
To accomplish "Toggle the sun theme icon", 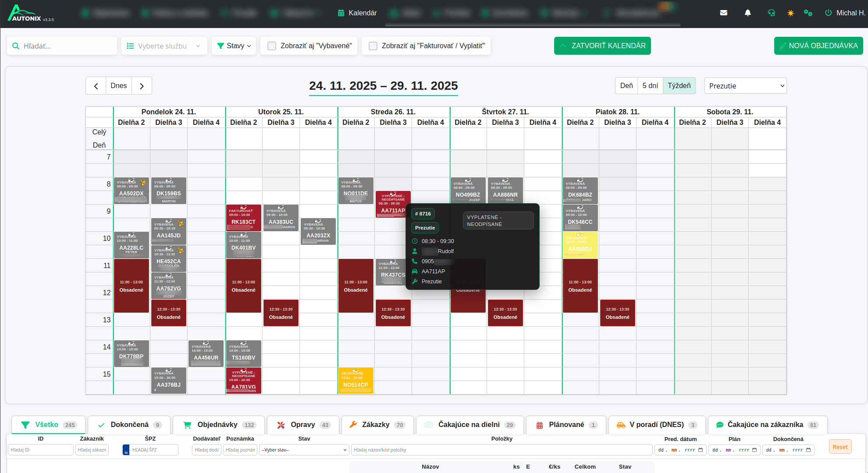I will click(x=790, y=13).
